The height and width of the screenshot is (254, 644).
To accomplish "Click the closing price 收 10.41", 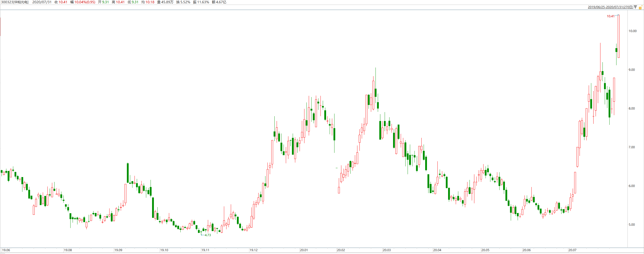I will tap(61, 2).
